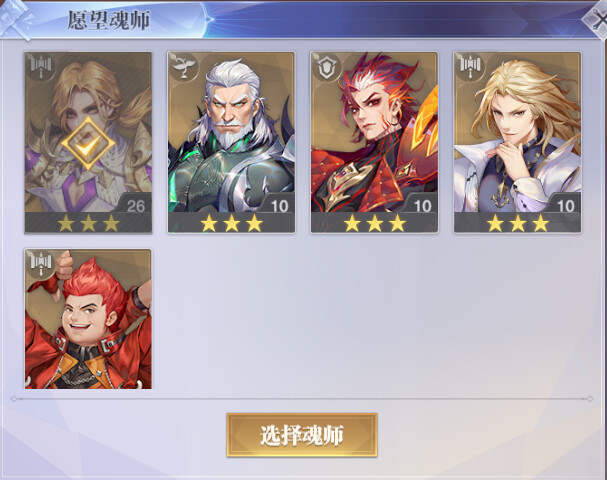This screenshot has height=480, width=607.
Task: Click the 愿望魂师 title header
Action: pos(109,20)
